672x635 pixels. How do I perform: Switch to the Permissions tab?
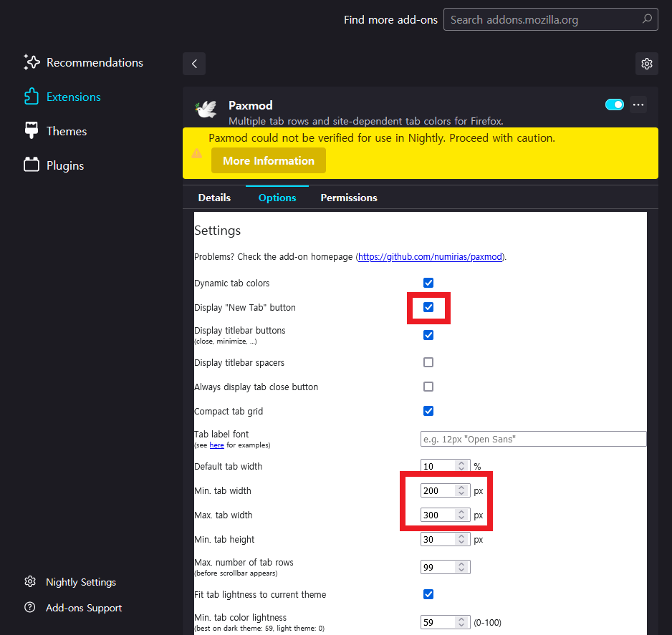tap(349, 198)
